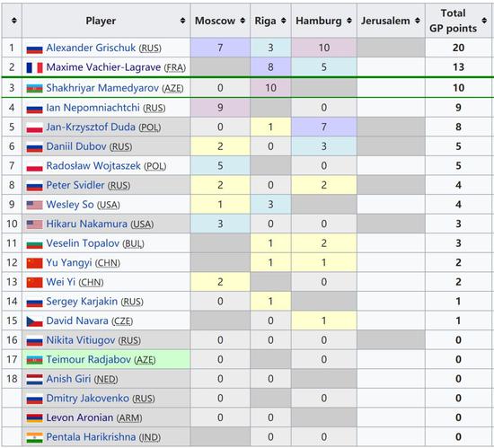
Task: Click the BUL abbreviation next to Topalov
Action: pyautogui.click(x=133, y=243)
